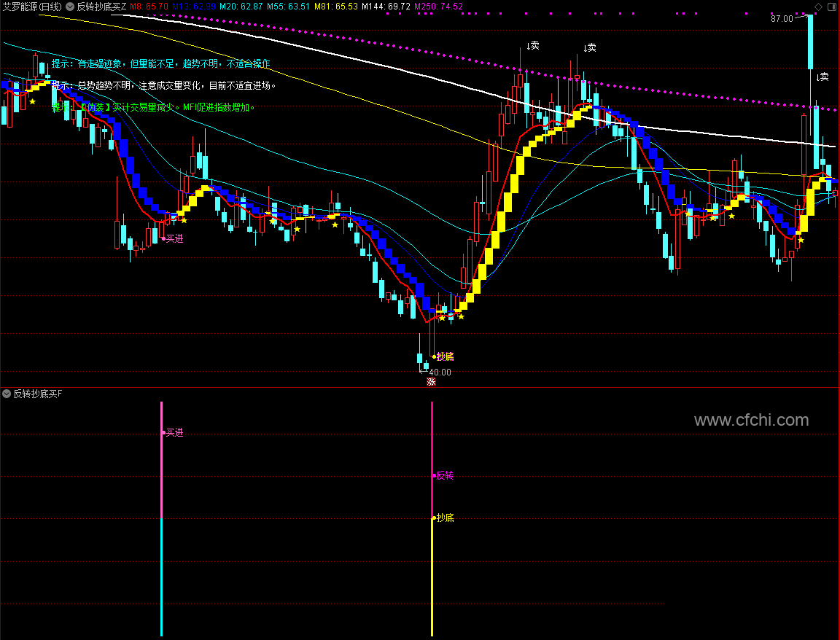The image size is (840, 640).
Task: Click the 反转 label in the lower panel
Action: click(x=445, y=475)
